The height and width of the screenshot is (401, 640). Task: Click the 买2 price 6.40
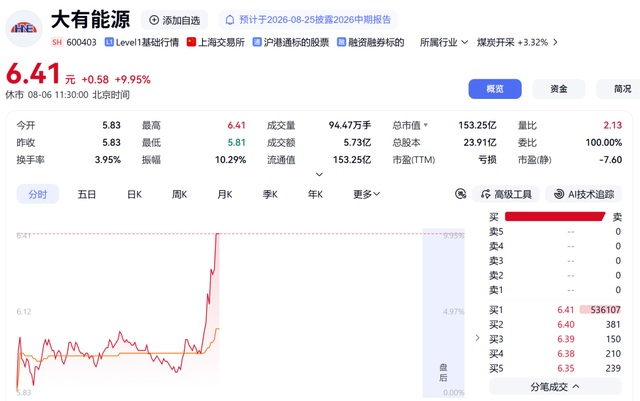click(566, 325)
